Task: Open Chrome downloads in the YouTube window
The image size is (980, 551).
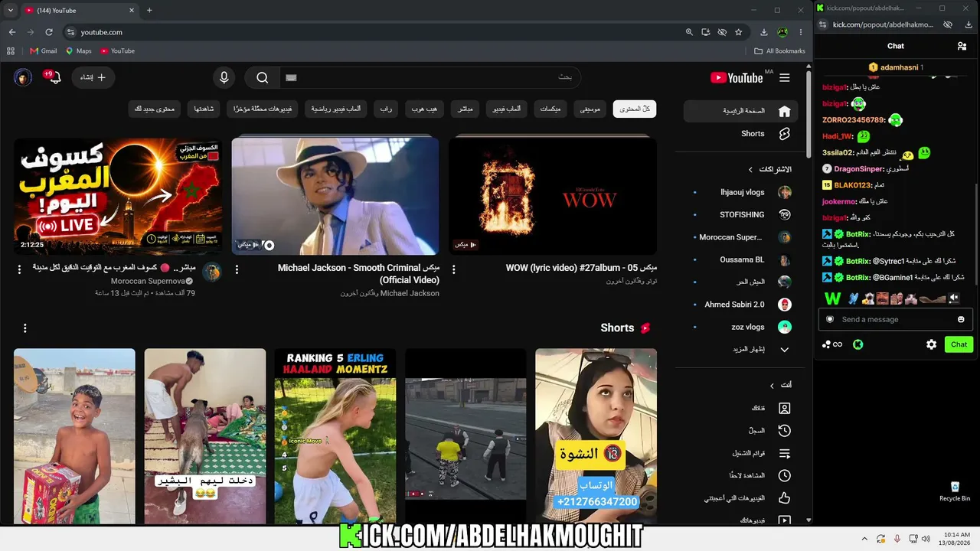Action: pos(764,32)
